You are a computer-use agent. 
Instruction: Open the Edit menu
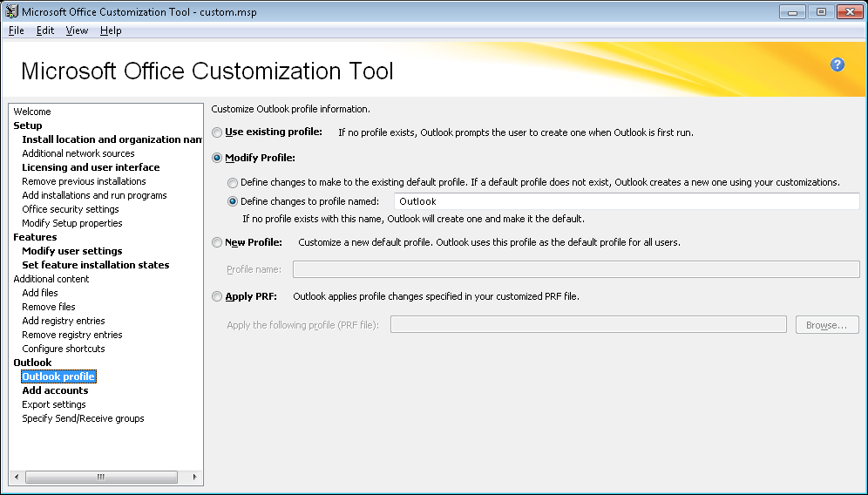tap(45, 31)
